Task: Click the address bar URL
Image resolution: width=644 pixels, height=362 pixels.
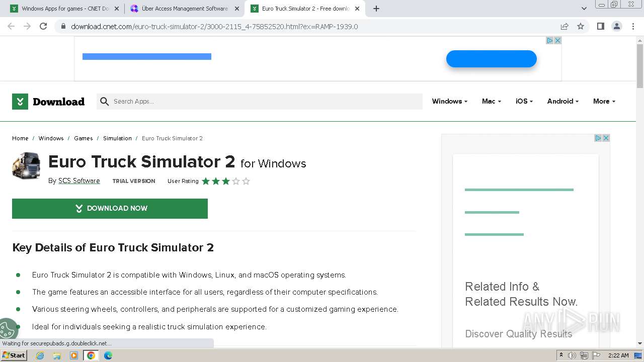Action: (x=214, y=27)
